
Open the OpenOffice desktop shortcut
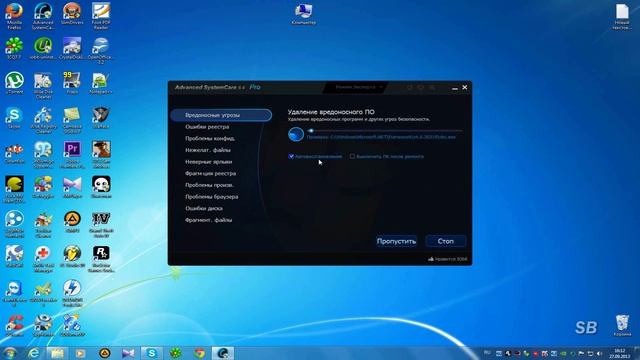[101, 50]
